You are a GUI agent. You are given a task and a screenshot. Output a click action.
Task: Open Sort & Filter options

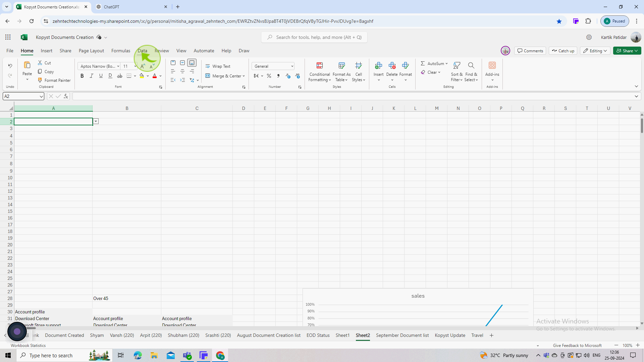(x=457, y=72)
